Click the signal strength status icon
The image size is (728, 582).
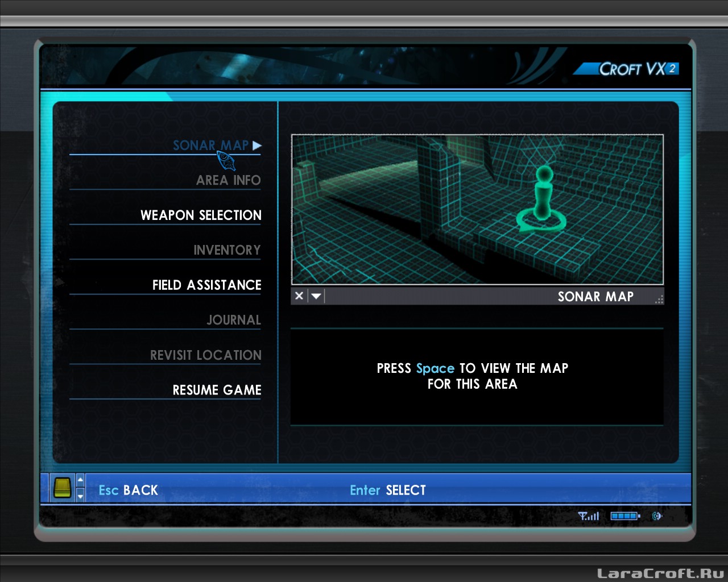(x=589, y=516)
